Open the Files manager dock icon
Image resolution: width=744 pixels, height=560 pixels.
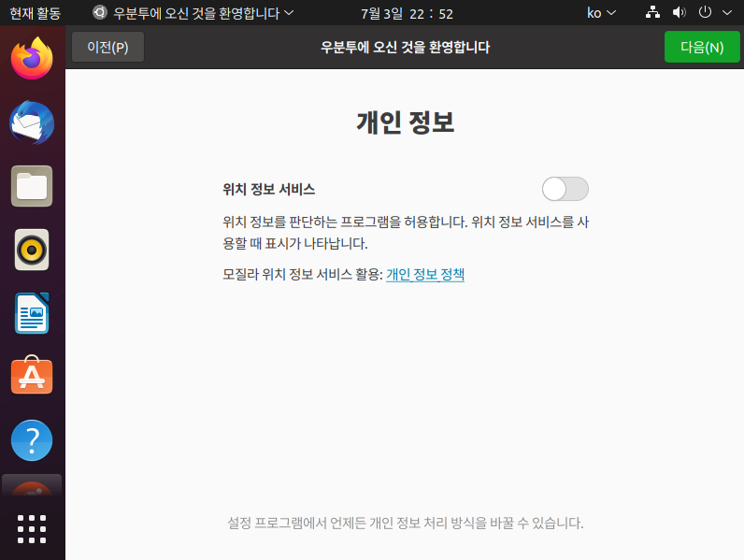pos(32,186)
